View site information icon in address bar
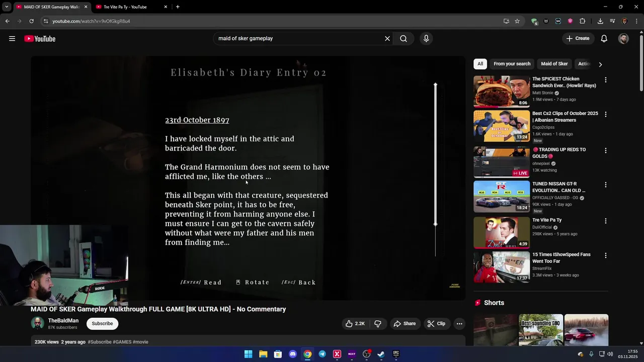The width and height of the screenshot is (644, 362). (46, 21)
